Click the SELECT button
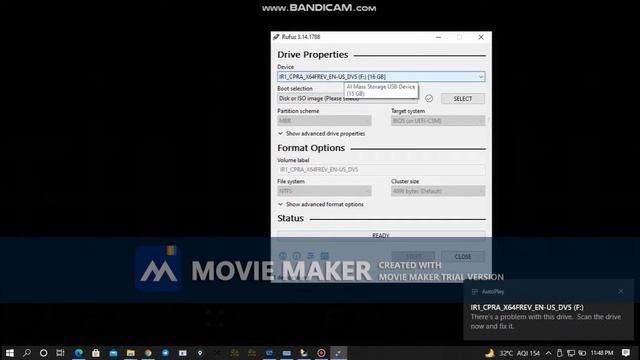This screenshot has height=360, width=640. pos(463,98)
